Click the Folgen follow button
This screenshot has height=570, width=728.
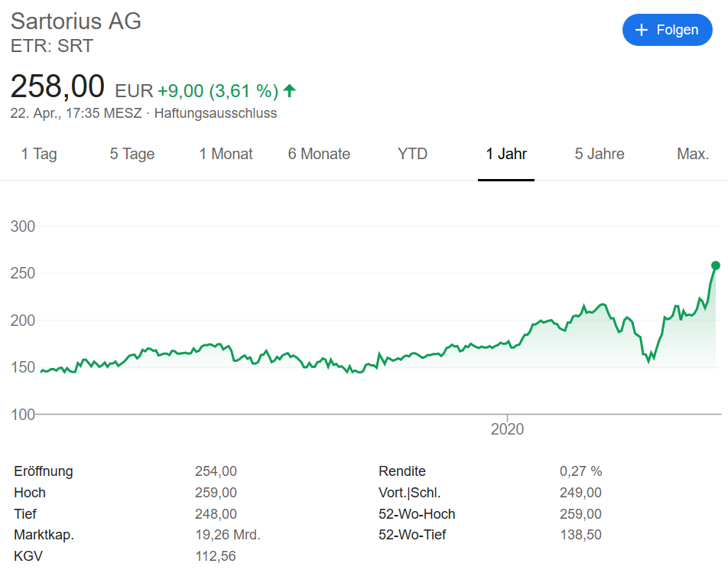tap(667, 30)
